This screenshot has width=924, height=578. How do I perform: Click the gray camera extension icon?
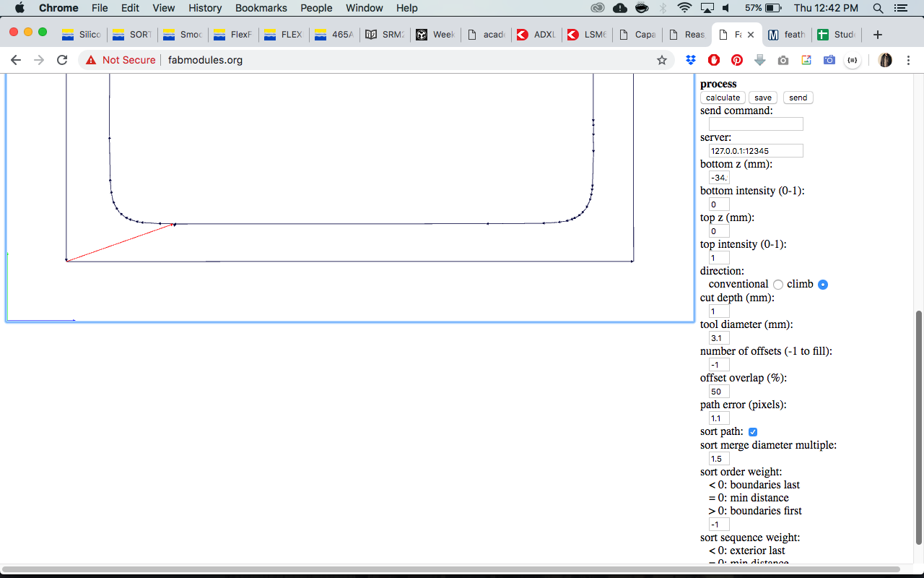[783, 60]
